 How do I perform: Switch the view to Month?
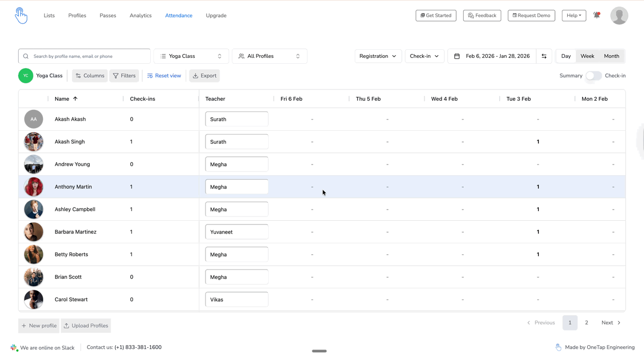point(611,56)
